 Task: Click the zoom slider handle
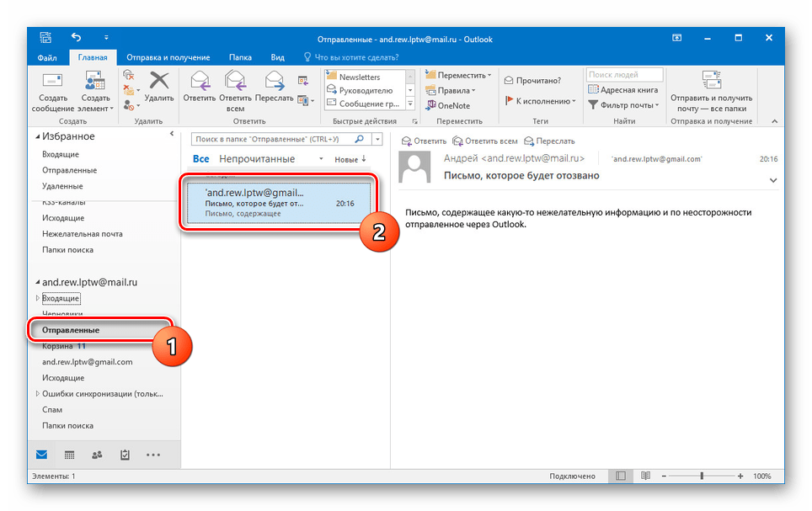(702, 476)
